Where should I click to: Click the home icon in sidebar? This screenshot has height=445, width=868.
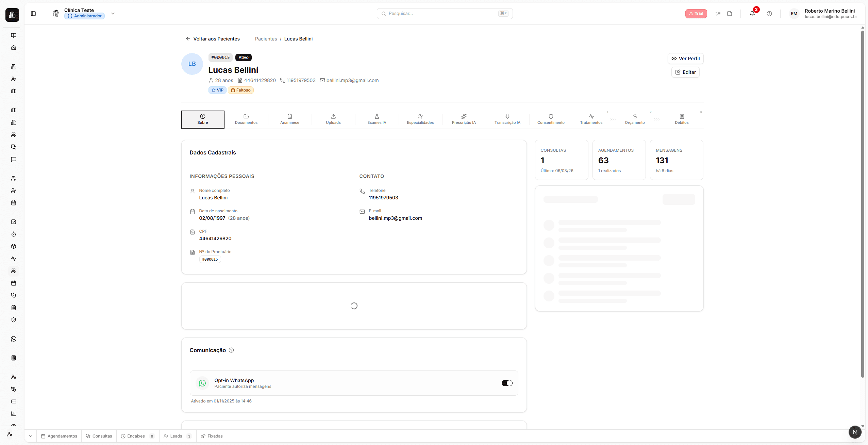click(x=14, y=48)
